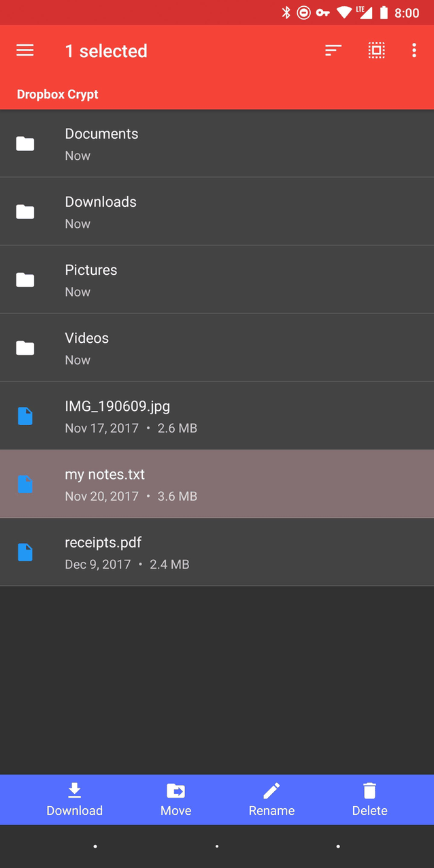The height and width of the screenshot is (868, 434).
Task: Tap the file icon beside receipts.pdf
Action: pos(25,552)
